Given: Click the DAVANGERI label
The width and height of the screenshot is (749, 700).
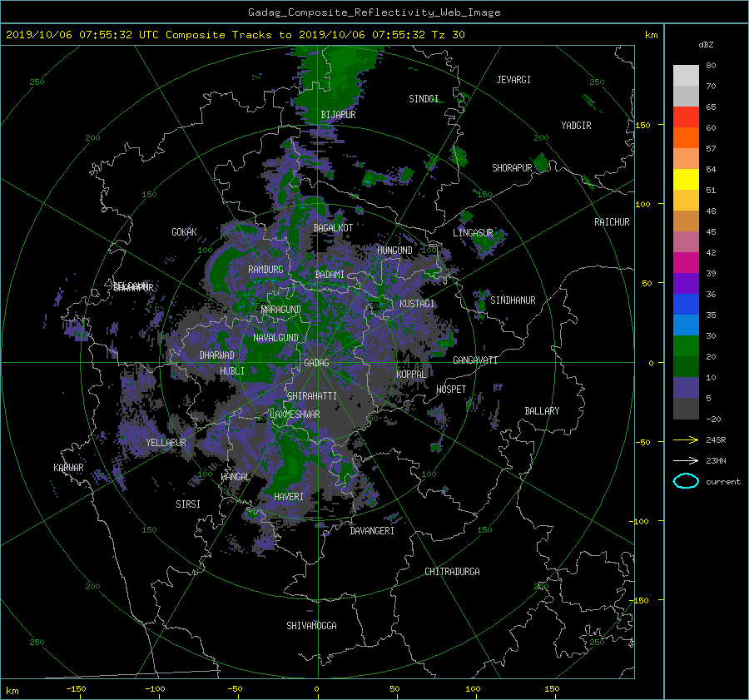Looking at the screenshot, I should click(372, 531).
